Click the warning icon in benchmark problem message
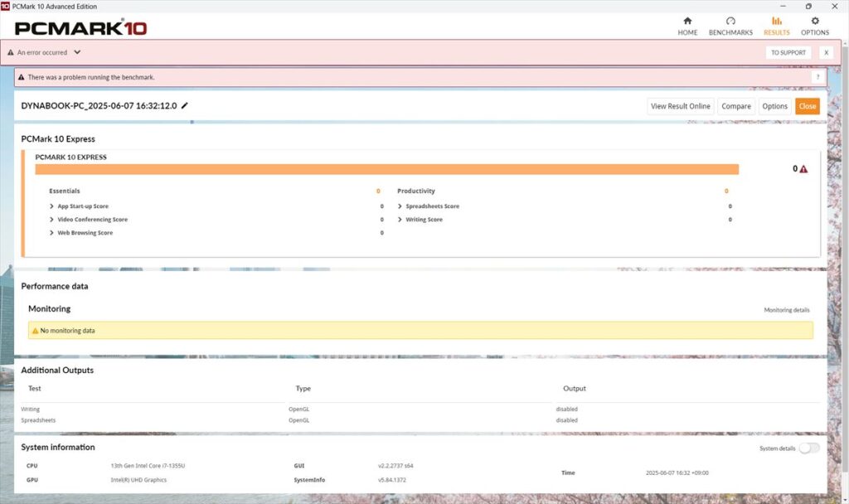Viewport: 849px width, 504px height. (21, 77)
